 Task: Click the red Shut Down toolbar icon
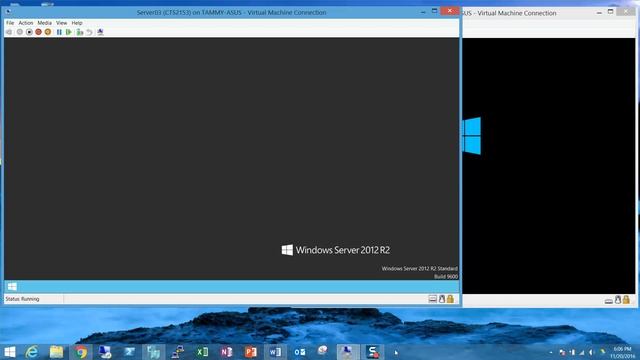[38, 32]
